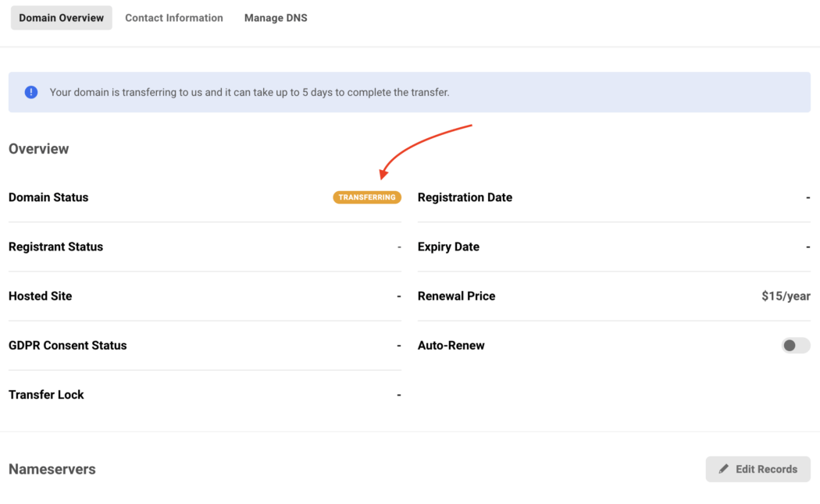Open the Domain Overview tab
The image size is (820, 504).
[x=61, y=18]
